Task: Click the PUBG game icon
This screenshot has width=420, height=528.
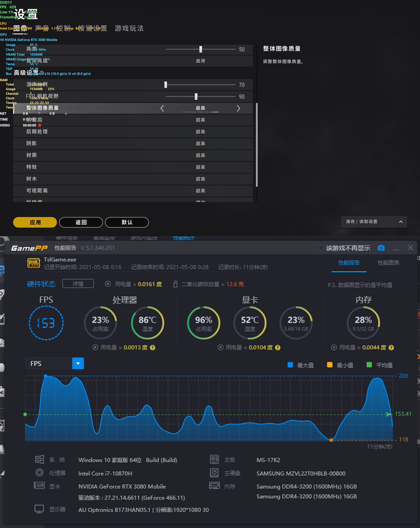Action: (33, 263)
